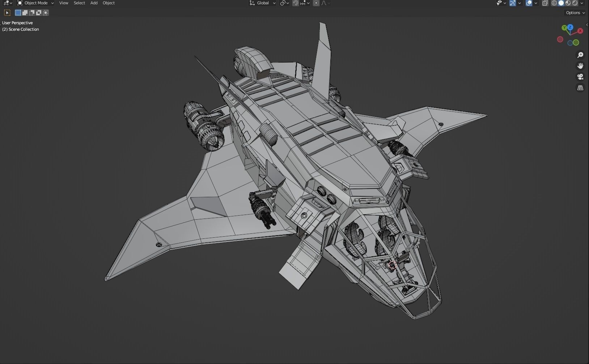
Task: Open the shading options dropdown
Action: tap(582, 3)
